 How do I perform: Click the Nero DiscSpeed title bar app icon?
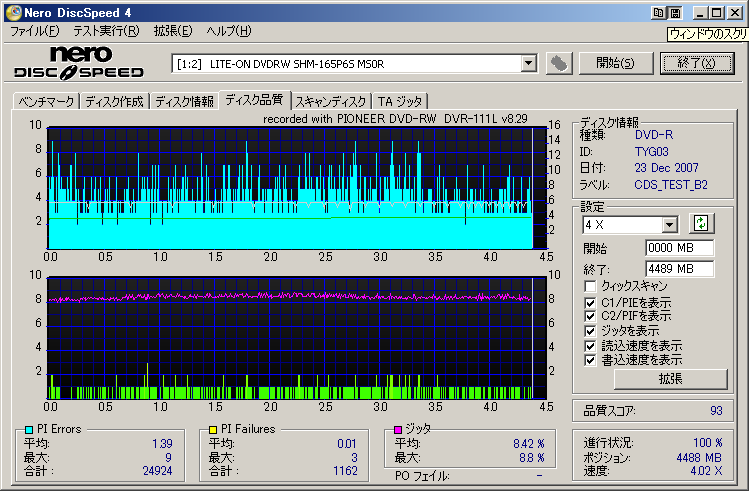(13, 12)
